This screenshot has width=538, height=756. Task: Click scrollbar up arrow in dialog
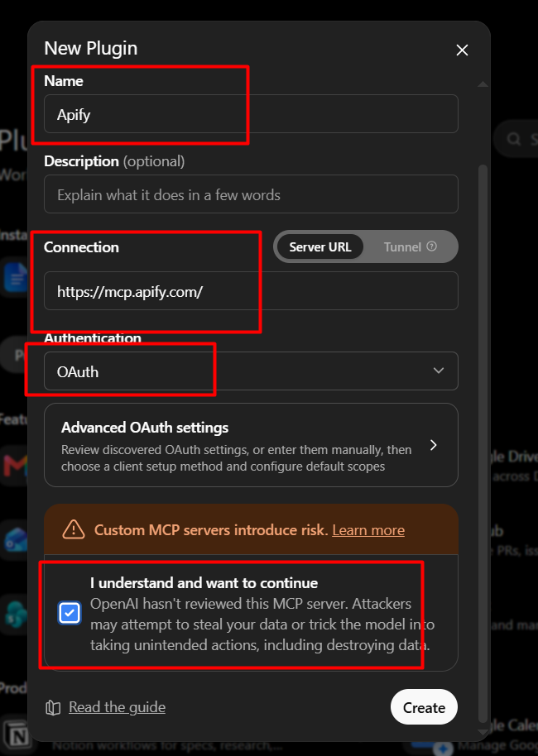click(x=483, y=84)
